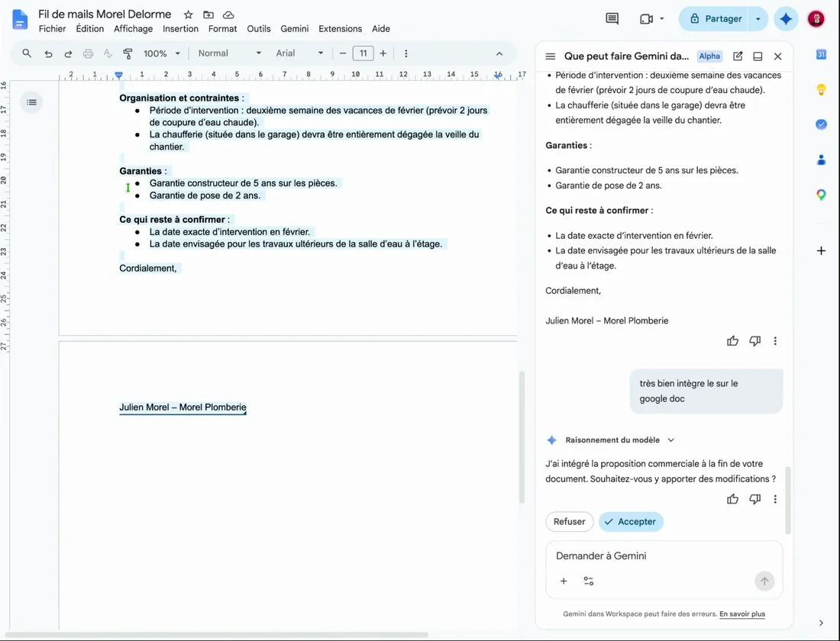
Task: Print the document
Action: point(88,53)
